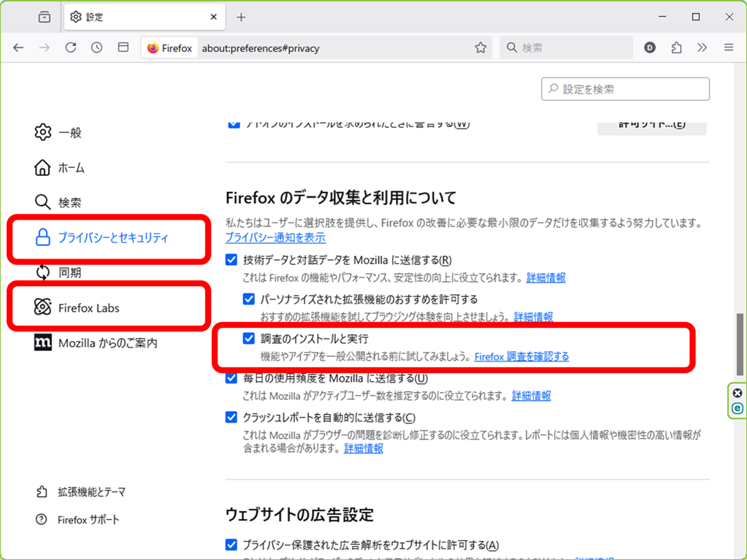Open Firefox サポート link
This screenshot has height=560, width=747.
click(x=77, y=520)
